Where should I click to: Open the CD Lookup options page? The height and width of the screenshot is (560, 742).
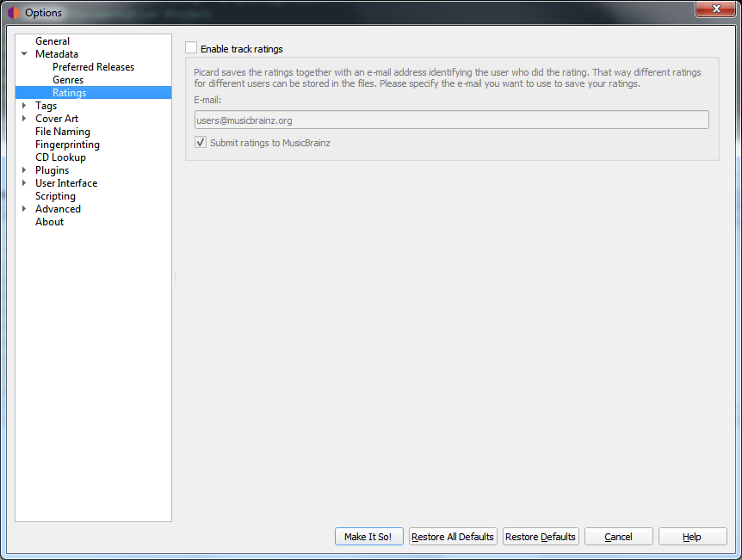(60, 157)
